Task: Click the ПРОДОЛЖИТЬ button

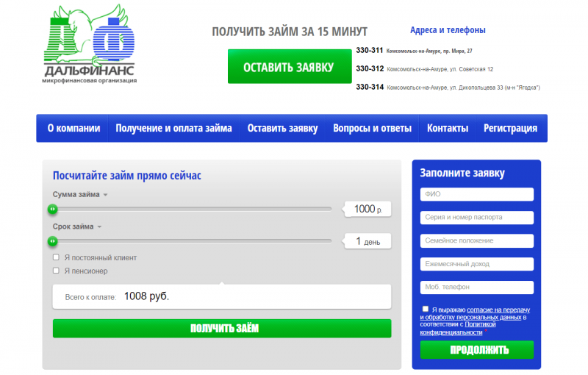Action: [x=476, y=350]
